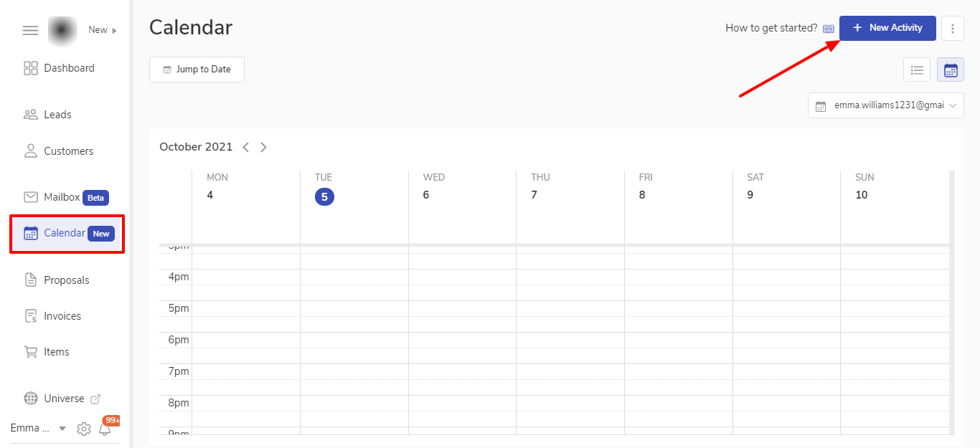Open Dashboard in sidebar

(69, 68)
